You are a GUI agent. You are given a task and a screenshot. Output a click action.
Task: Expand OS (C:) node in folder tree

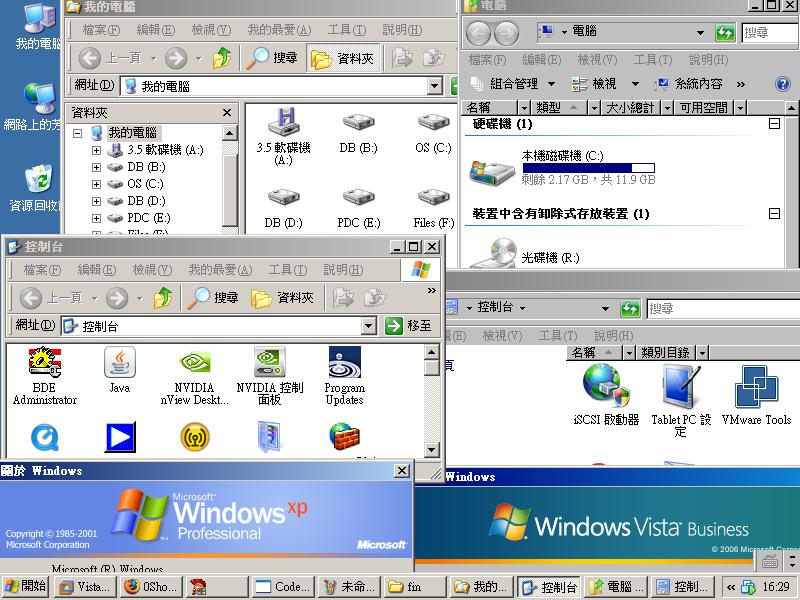96,184
